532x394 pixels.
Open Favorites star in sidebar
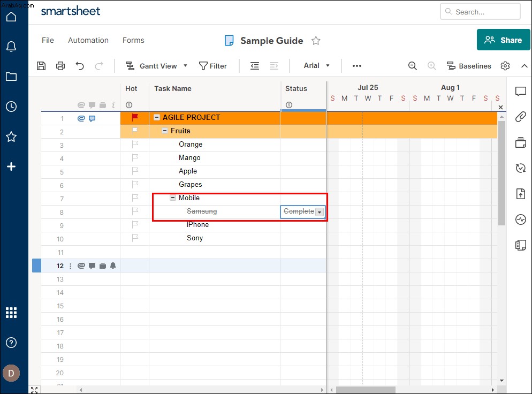click(x=11, y=137)
